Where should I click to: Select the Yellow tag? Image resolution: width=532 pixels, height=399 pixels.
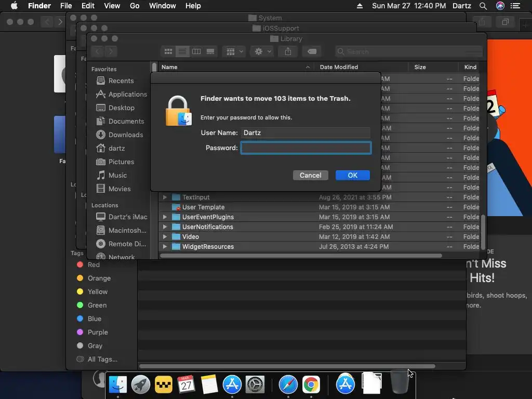pos(92,292)
